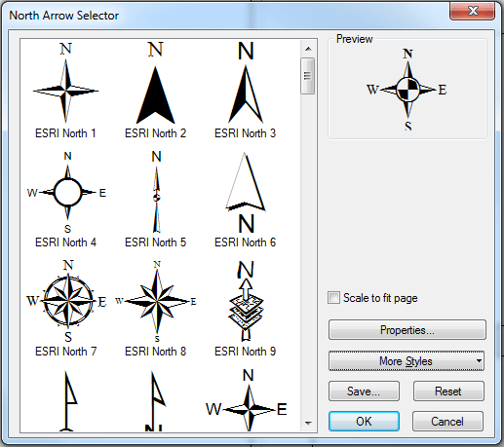
Task: Confirm selection with OK
Action: 364,422
